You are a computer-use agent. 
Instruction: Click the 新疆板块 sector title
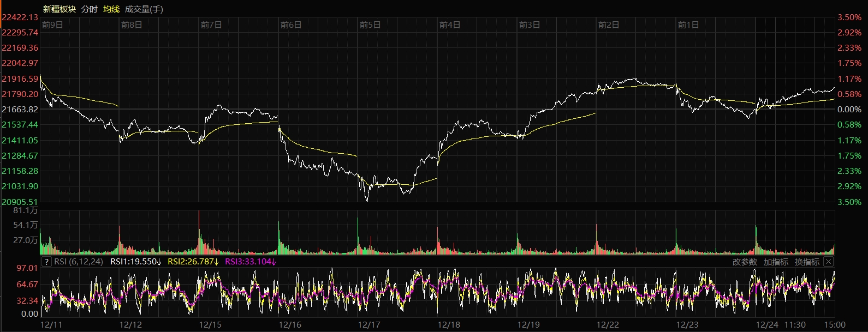[x=59, y=9]
